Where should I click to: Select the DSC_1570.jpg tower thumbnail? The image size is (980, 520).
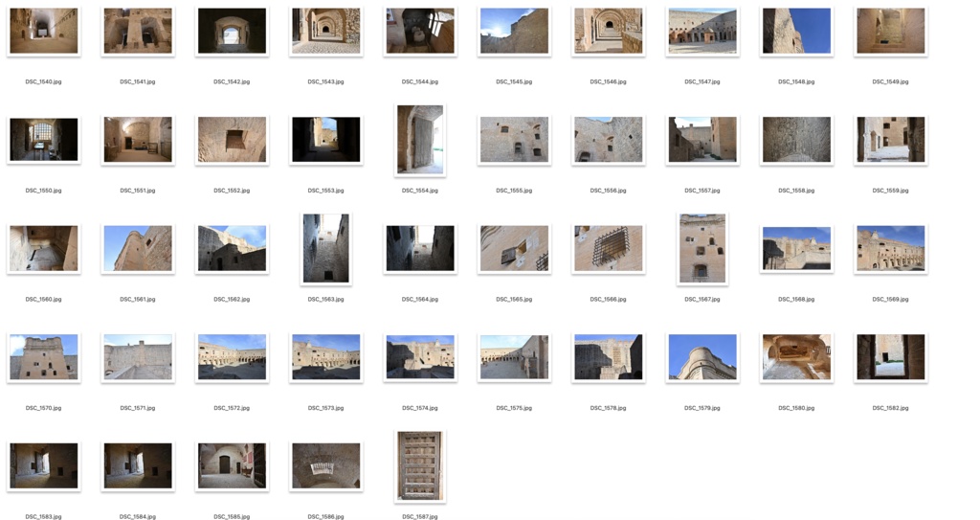click(x=44, y=357)
